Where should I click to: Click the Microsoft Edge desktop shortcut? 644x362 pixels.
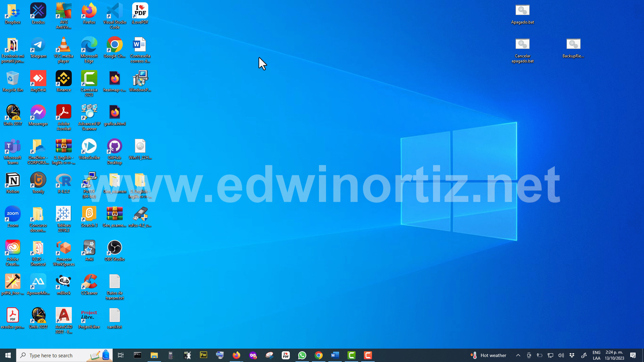point(89,50)
